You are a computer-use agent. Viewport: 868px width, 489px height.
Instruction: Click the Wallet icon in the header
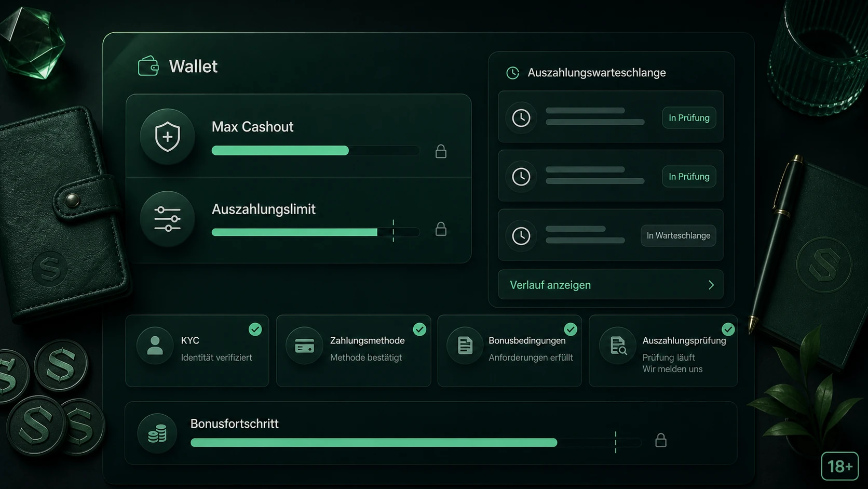(148, 66)
